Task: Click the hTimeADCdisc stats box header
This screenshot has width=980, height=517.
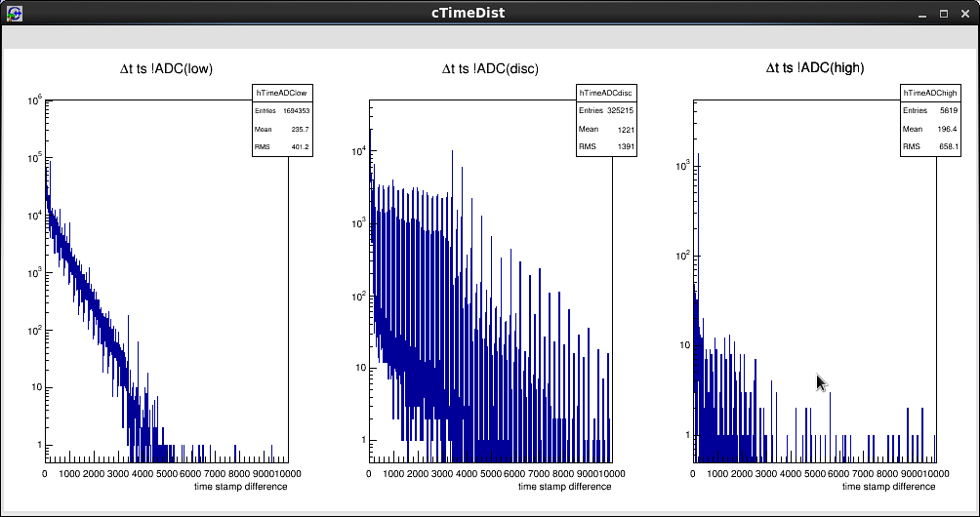Action: (x=606, y=93)
